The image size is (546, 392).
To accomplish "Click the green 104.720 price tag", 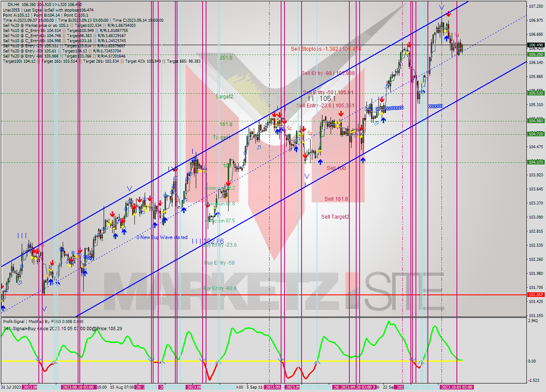I will [536, 134].
